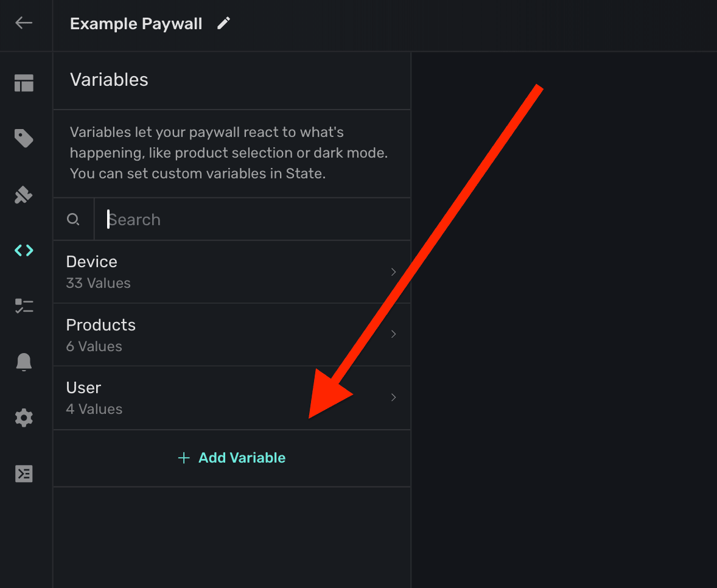Click the back arrow in top-left
The image size is (717, 588).
coord(24,23)
